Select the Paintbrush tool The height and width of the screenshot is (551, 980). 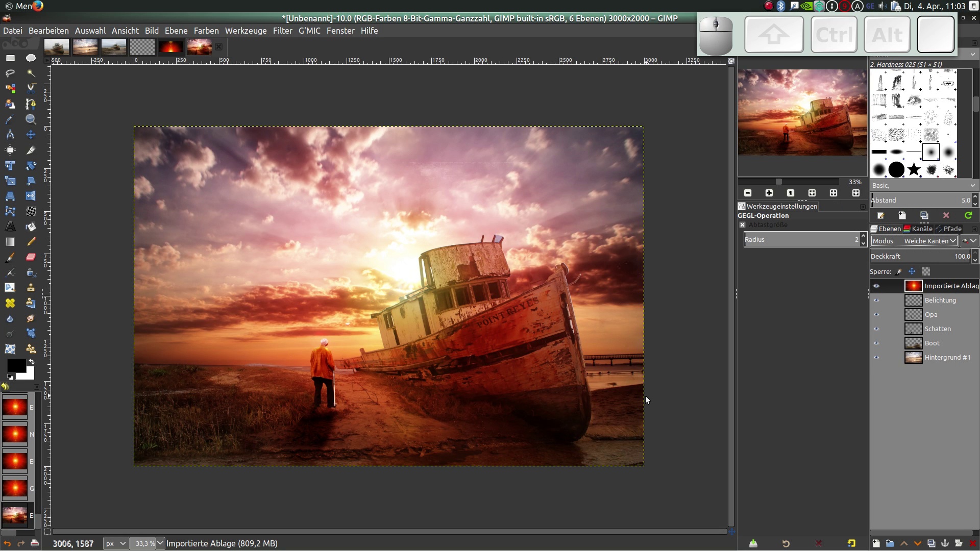[x=10, y=257]
